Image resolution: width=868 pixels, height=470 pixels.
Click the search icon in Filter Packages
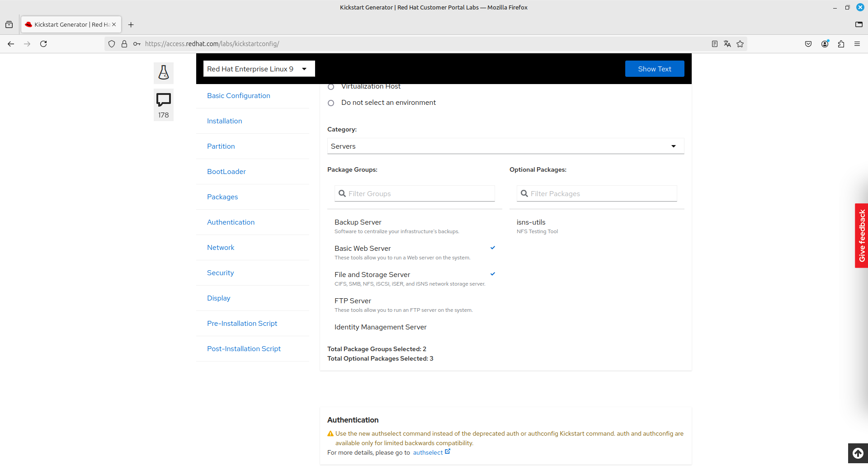pyautogui.click(x=524, y=193)
